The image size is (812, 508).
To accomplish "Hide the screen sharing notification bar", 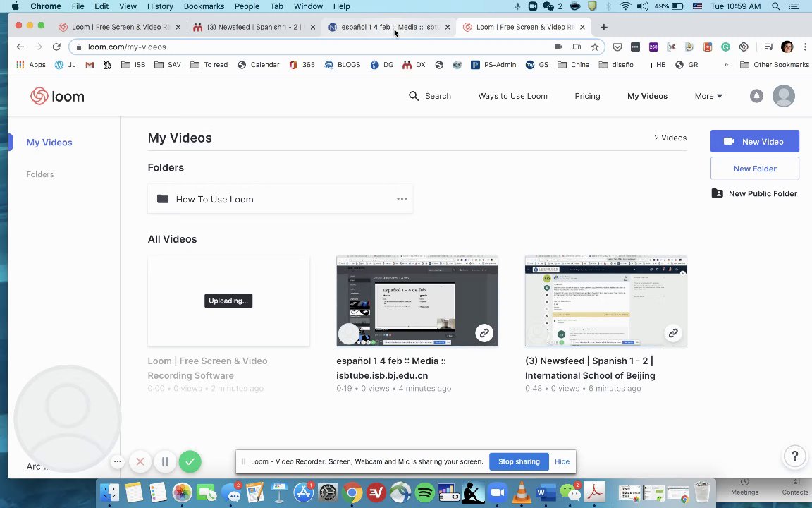I will coord(562,461).
